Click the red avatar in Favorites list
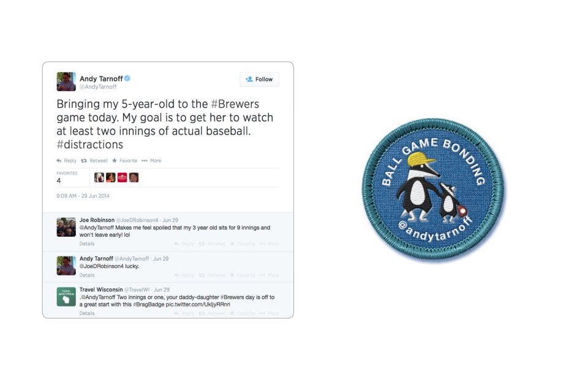This screenshot has height=380, width=588. pyautogui.click(x=123, y=177)
